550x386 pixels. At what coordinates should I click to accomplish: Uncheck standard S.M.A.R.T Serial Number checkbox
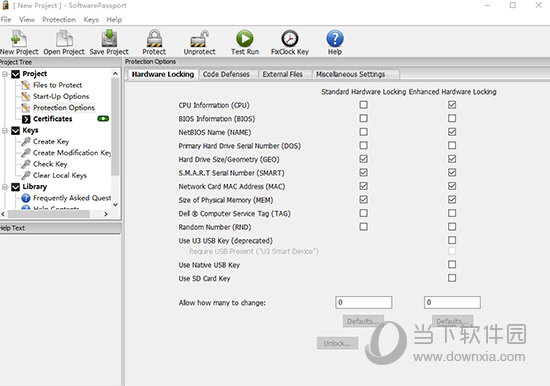coord(363,172)
